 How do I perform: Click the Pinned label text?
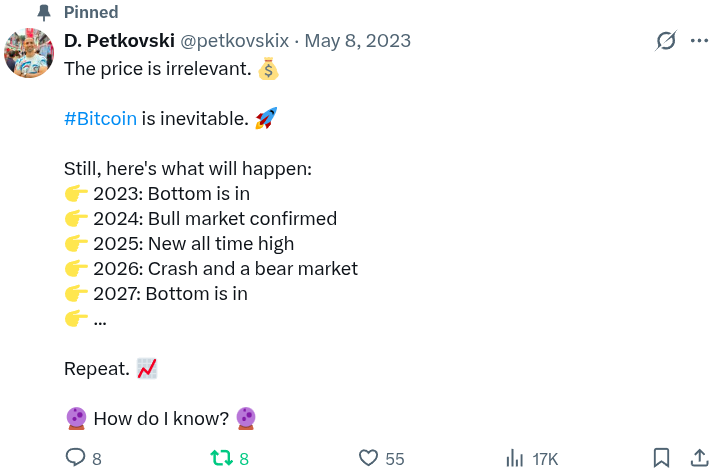(x=91, y=12)
